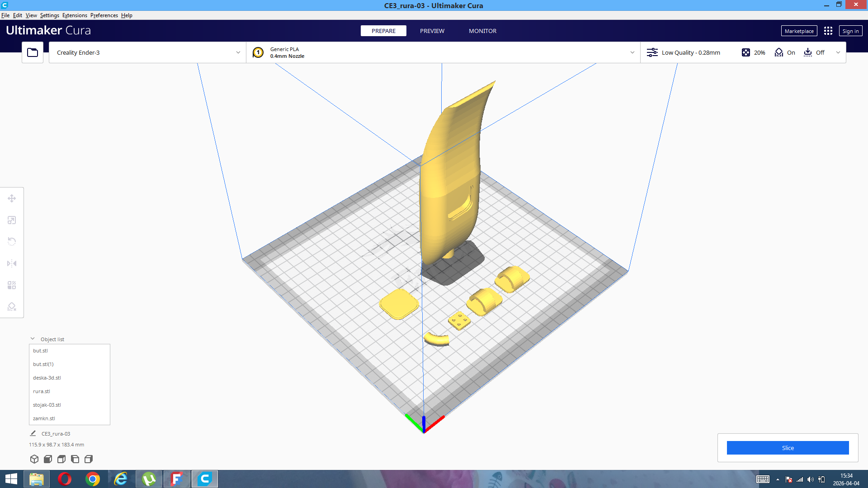Select the small four-hole plate model

pos(459,321)
